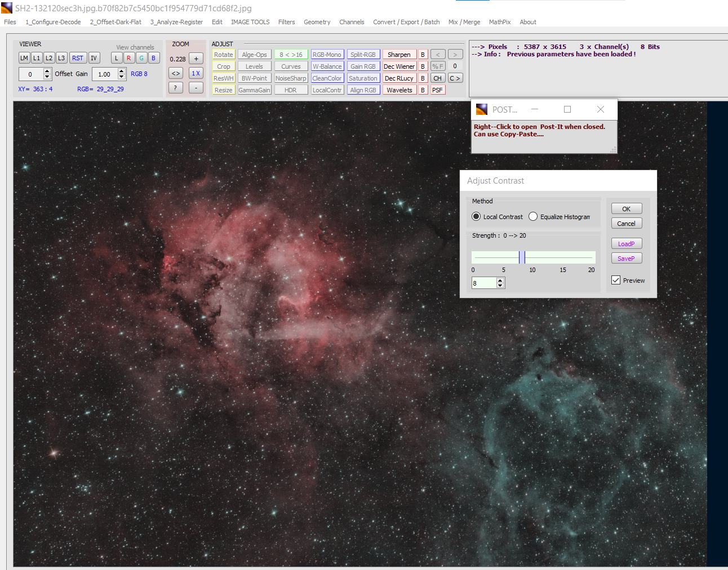Image resolution: width=728 pixels, height=570 pixels.
Task: Click the 8 <> 16 bit conversion button
Action: click(x=291, y=55)
